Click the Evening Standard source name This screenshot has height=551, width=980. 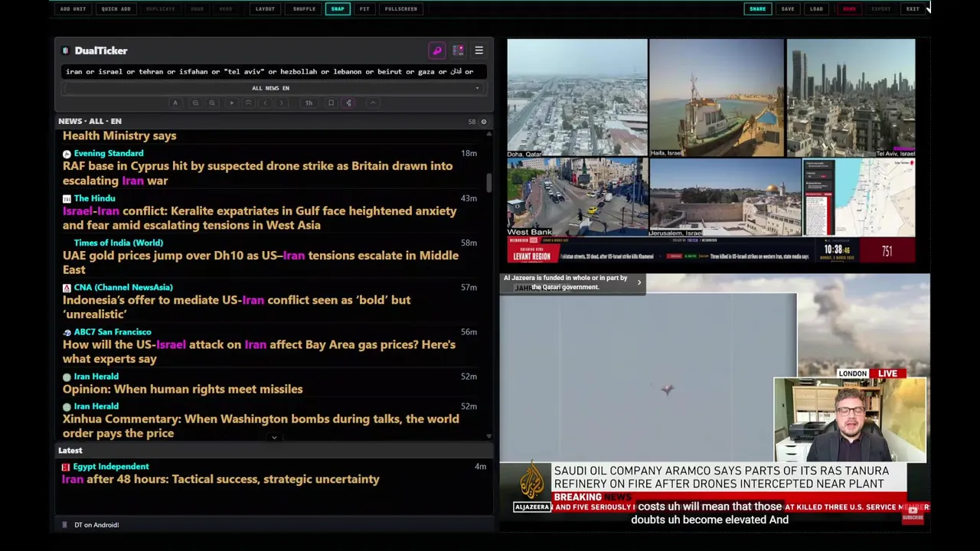pos(109,153)
